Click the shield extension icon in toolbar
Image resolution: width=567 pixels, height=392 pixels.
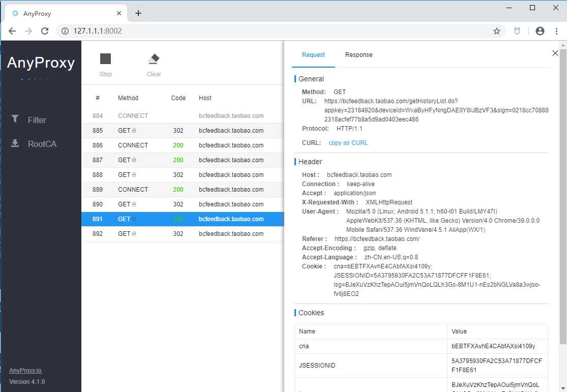[517, 31]
